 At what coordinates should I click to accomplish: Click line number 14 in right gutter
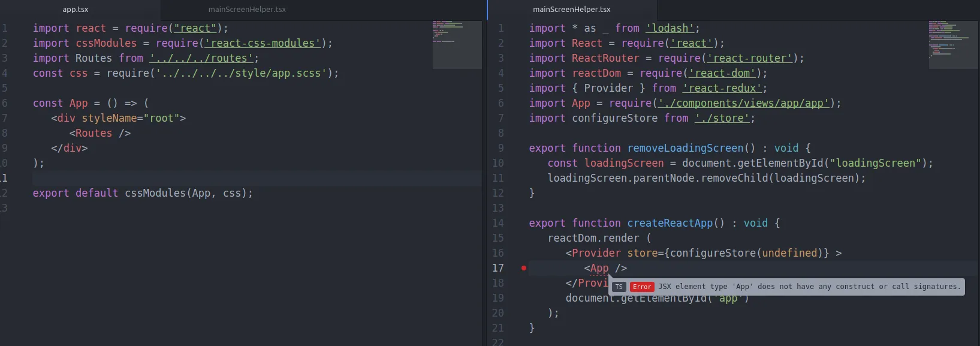pyautogui.click(x=498, y=223)
